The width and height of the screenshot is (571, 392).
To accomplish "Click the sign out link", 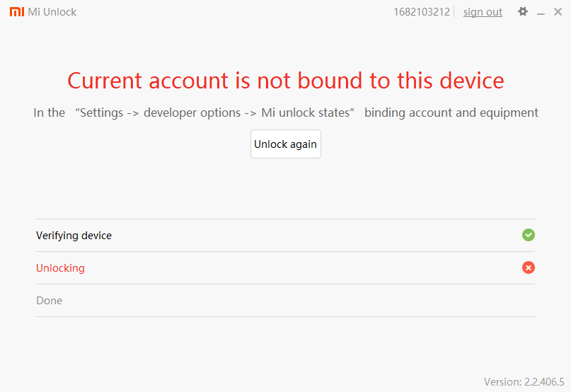I will point(483,12).
